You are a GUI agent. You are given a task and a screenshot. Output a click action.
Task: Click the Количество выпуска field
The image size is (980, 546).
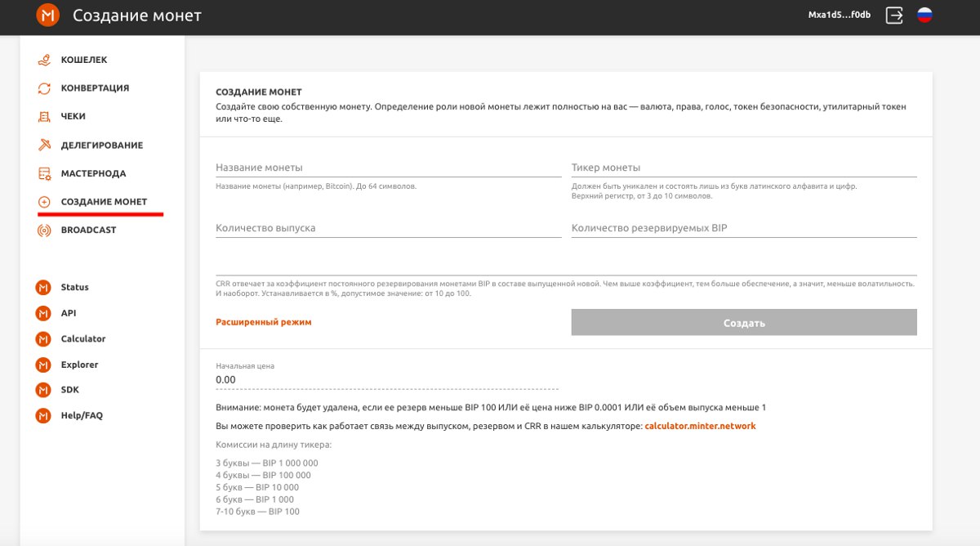click(388, 228)
